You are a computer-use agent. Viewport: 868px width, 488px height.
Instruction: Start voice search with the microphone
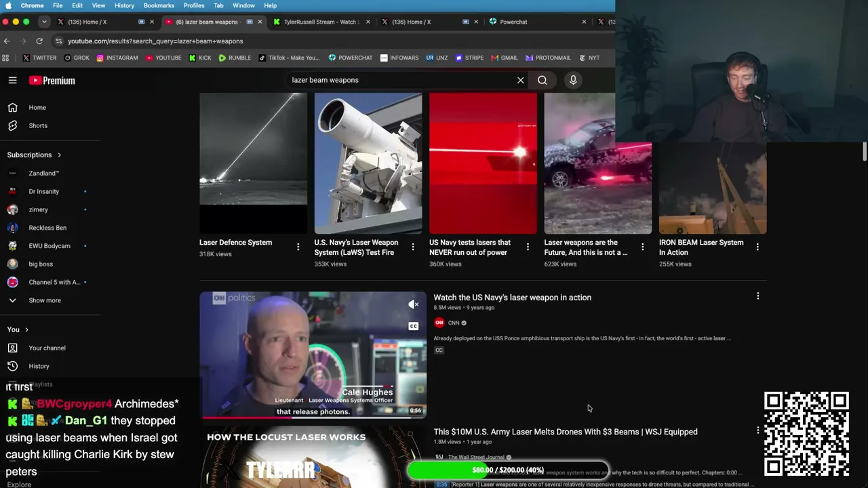(573, 80)
